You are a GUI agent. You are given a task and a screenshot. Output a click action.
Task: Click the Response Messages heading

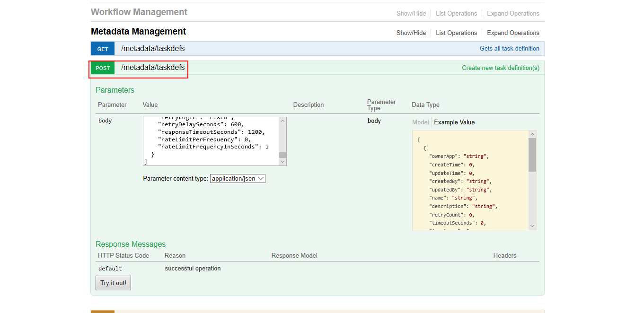(x=131, y=244)
